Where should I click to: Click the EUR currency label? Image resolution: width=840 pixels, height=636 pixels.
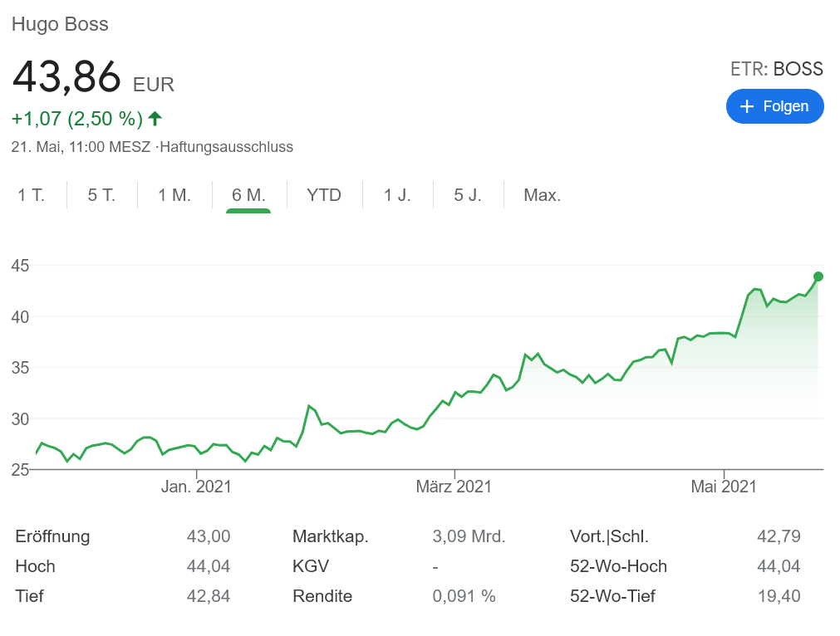coord(154,85)
